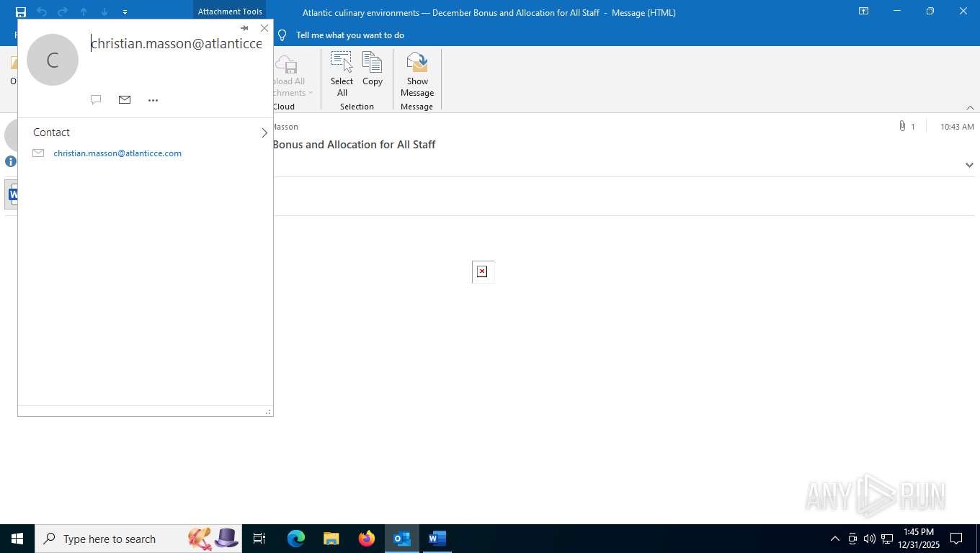Click the Undo arrow in the title bar
980x553 pixels.
pos(42,12)
